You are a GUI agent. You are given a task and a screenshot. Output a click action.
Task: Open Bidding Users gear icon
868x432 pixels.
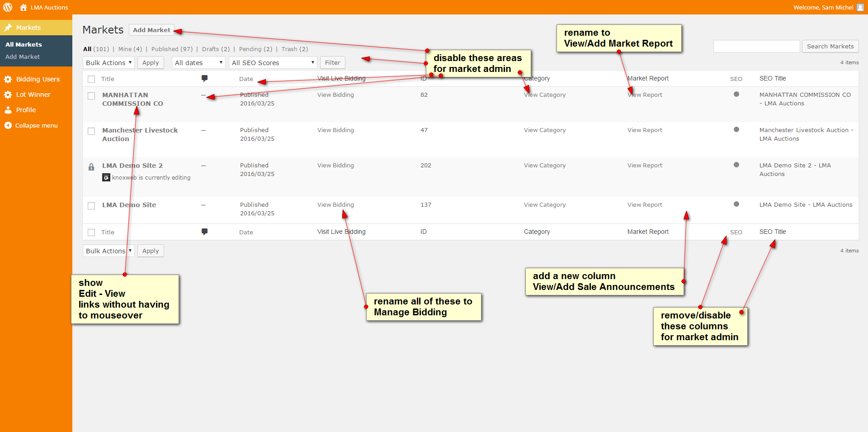click(x=8, y=79)
